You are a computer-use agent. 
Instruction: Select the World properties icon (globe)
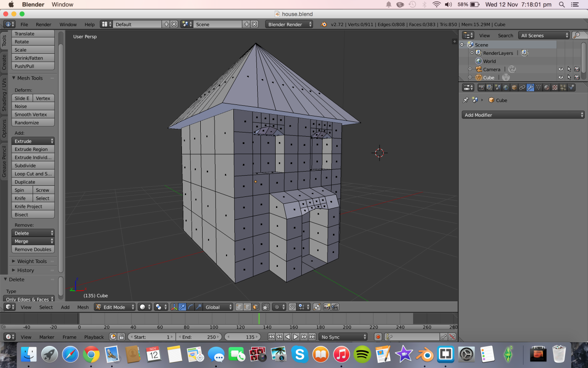pos(505,87)
